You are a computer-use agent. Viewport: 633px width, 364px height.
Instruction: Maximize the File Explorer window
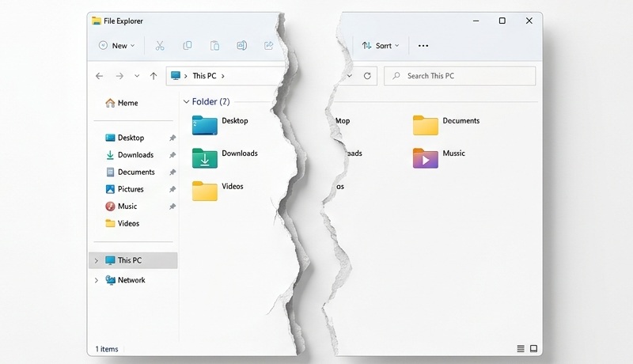tap(502, 21)
